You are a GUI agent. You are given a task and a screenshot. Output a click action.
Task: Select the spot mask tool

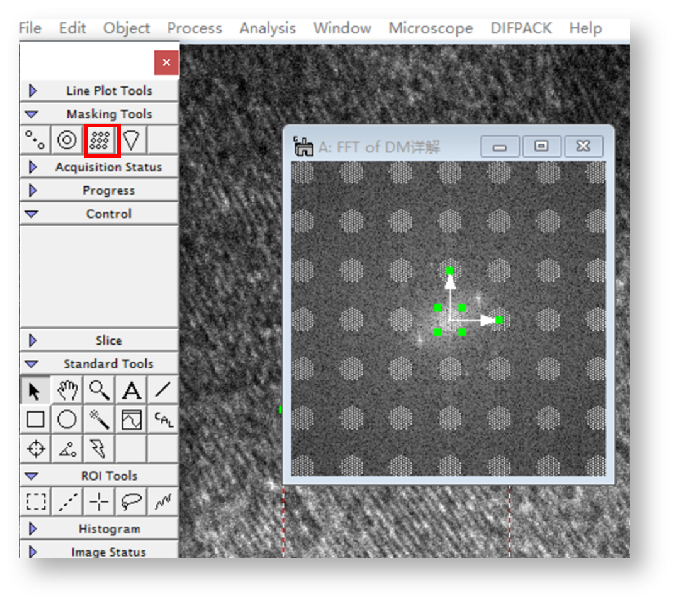(36, 140)
